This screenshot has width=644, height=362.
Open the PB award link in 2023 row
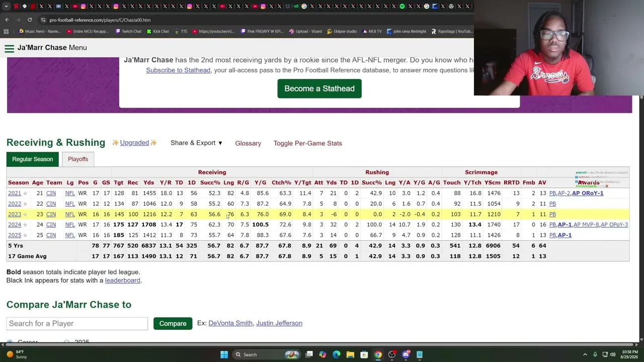click(x=552, y=214)
